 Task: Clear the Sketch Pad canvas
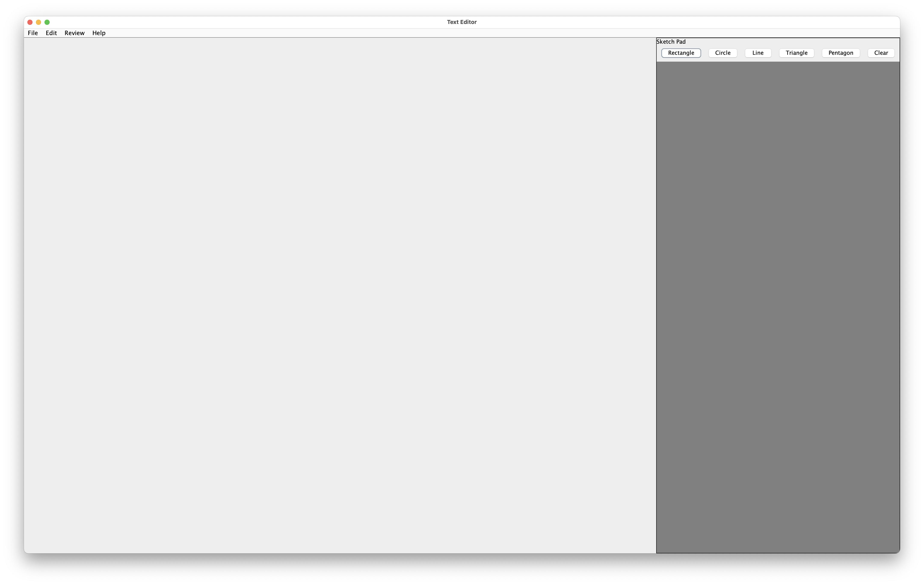pyautogui.click(x=881, y=53)
